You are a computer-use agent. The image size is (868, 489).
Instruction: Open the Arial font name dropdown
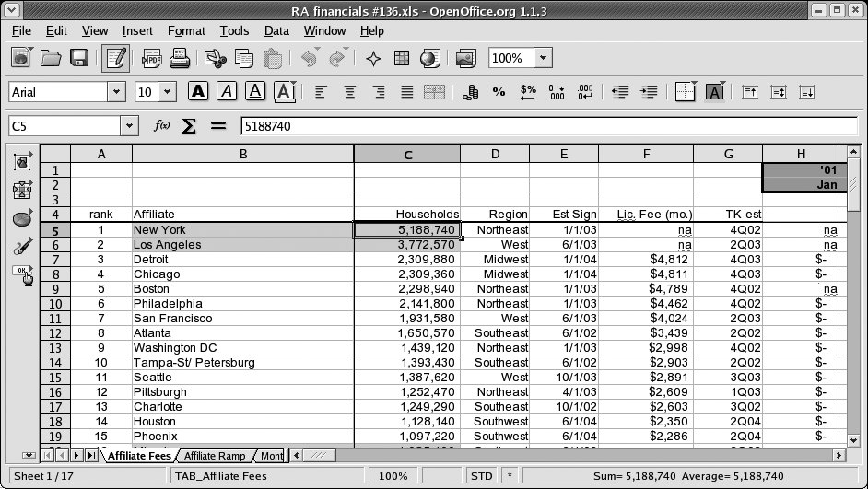pyautogui.click(x=116, y=92)
